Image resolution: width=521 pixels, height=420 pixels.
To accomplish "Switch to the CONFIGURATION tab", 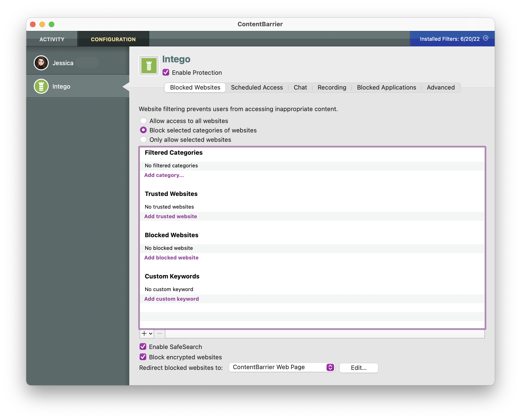I will (113, 39).
